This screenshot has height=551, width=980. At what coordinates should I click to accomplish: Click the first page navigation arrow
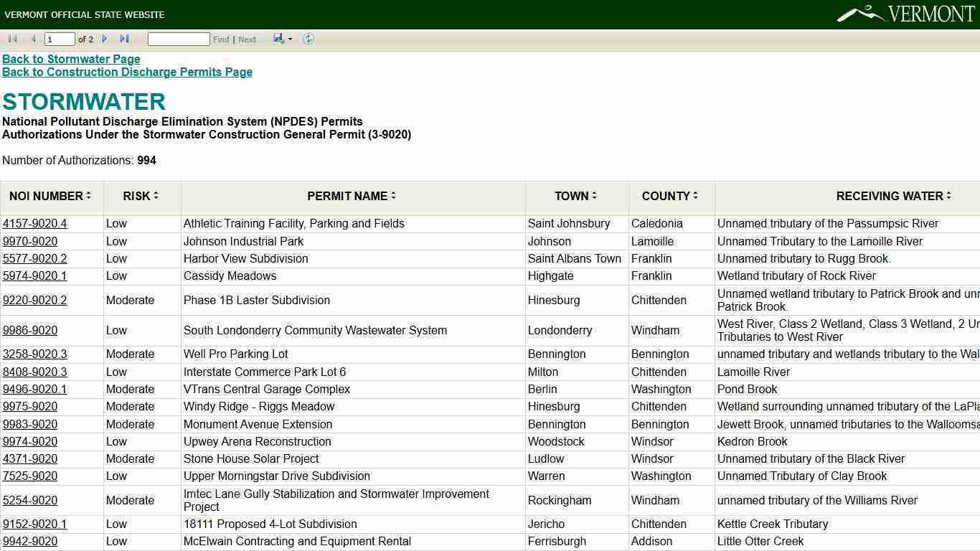[x=12, y=39]
